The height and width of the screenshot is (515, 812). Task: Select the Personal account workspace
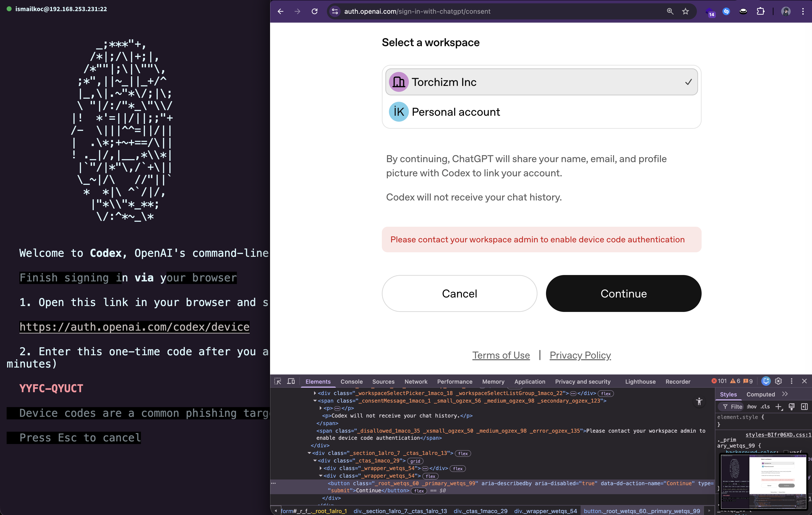(541, 112)
